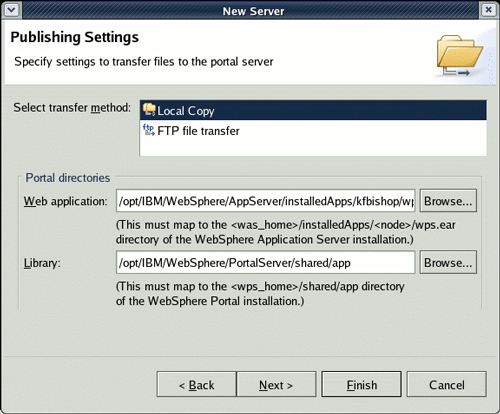Click the publishing folder banner icon

click(460, 55)
